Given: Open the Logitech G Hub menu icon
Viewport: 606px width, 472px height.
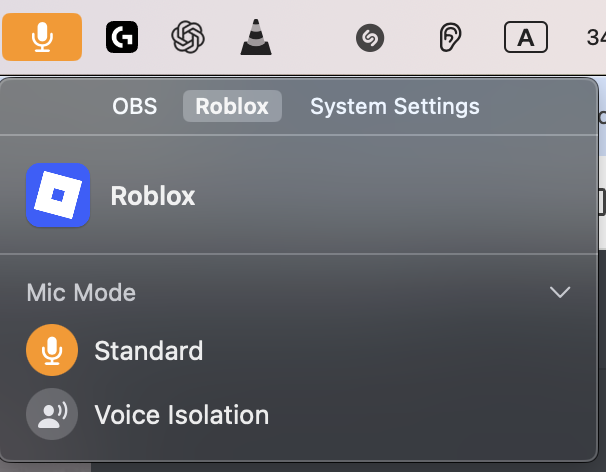Looking at the screenshot, I should 122,37.
